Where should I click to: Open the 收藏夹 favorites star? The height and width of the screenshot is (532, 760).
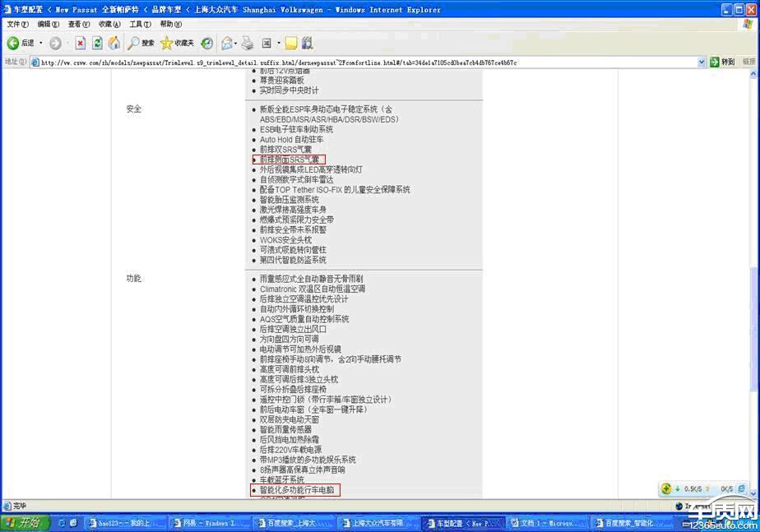(x=177, y=43)
